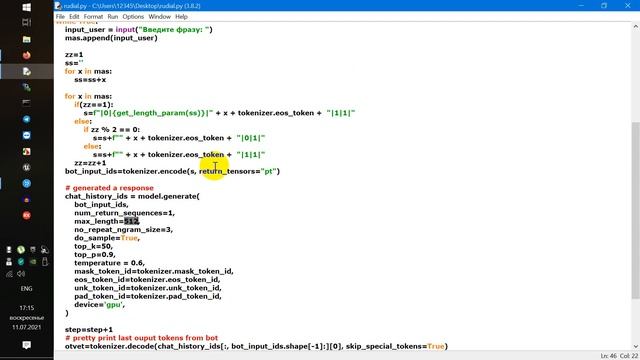Open the uTorrent tray icon
This screenshot has width=640, height=360.
[x=21, y=249]
